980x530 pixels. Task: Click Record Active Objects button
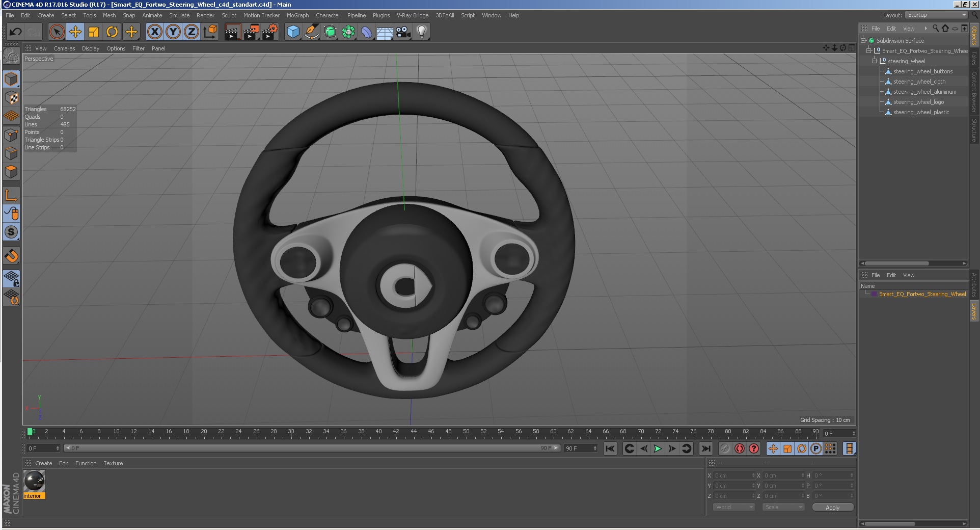(725, 448)
